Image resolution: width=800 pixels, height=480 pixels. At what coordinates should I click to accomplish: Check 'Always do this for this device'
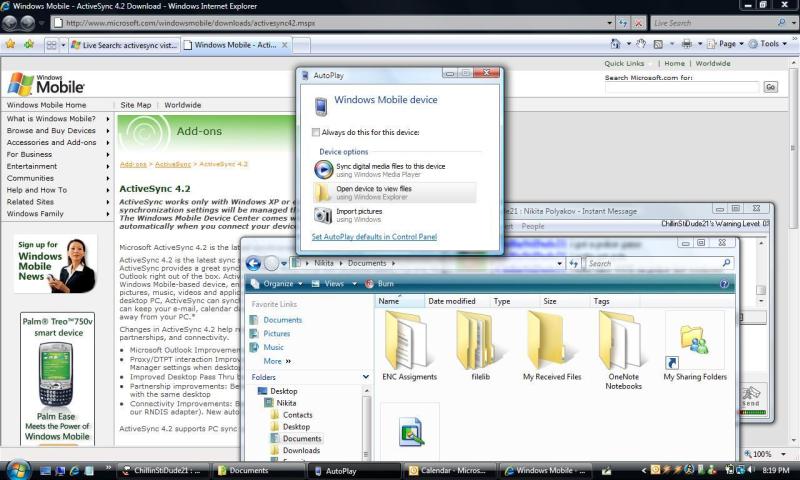pos(316,132)
